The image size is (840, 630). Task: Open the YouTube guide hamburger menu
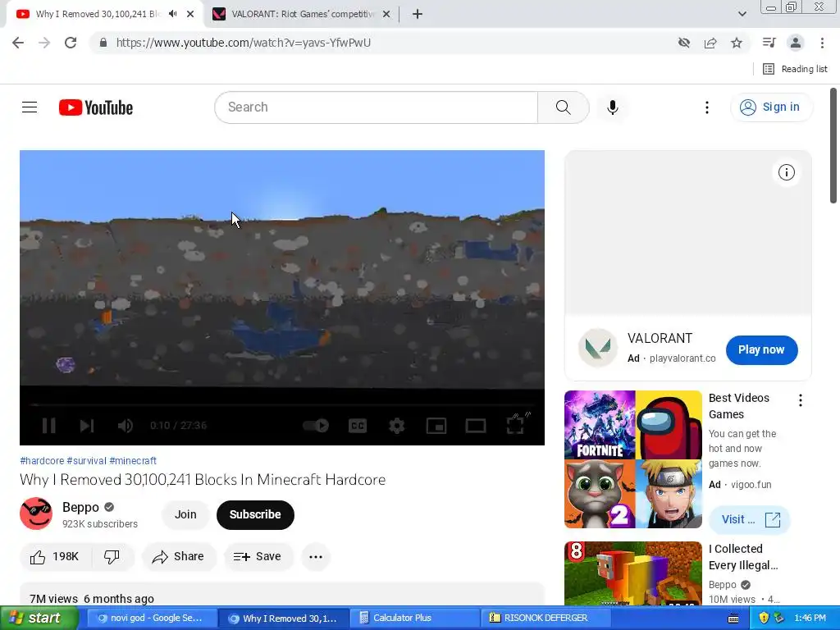point(30,107)
